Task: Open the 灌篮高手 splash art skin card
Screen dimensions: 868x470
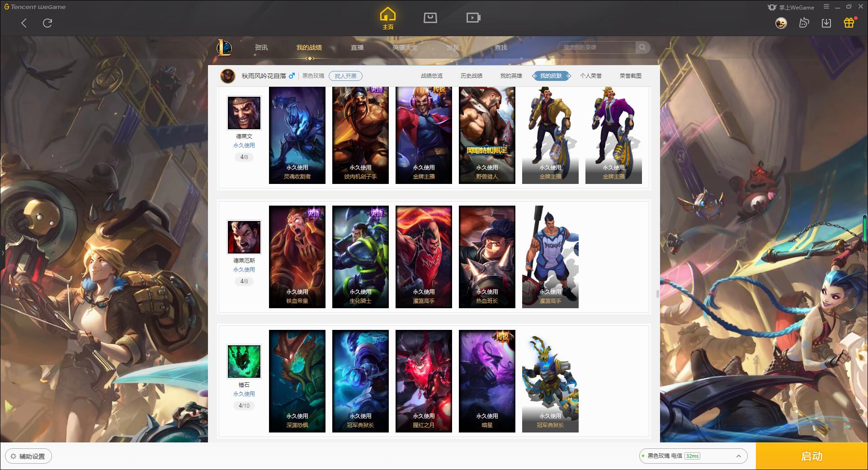Action: pyautogui.click(x=424, y=257)
